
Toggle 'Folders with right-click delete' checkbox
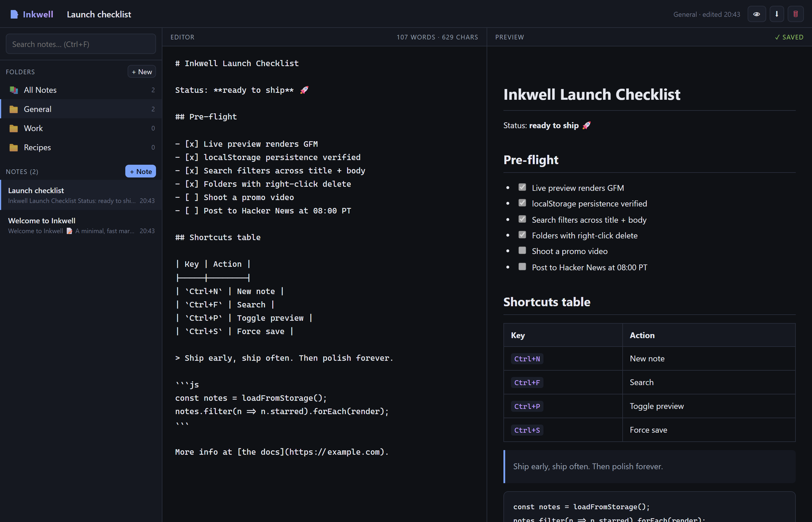522,235
